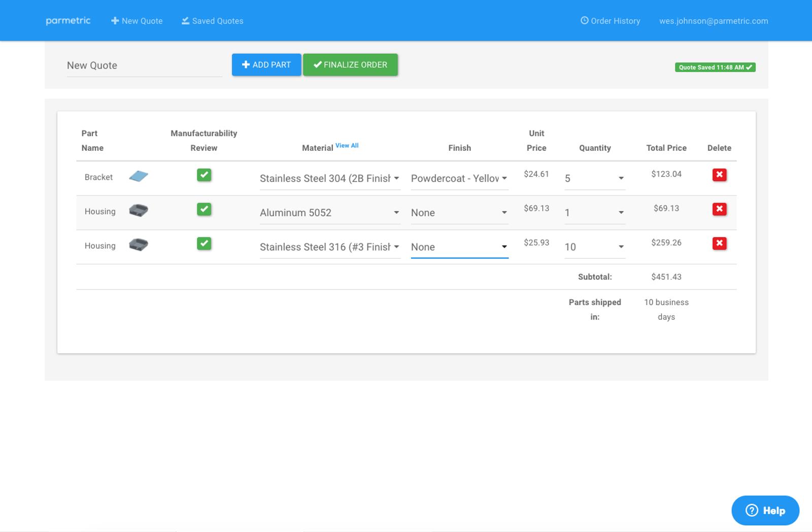Expand the Stainless Steel 304 material dropdown

click(329, 178)
